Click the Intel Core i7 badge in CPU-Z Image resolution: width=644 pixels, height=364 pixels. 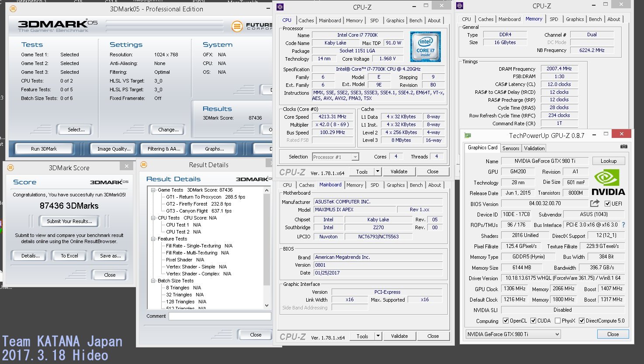coord(425,46)
